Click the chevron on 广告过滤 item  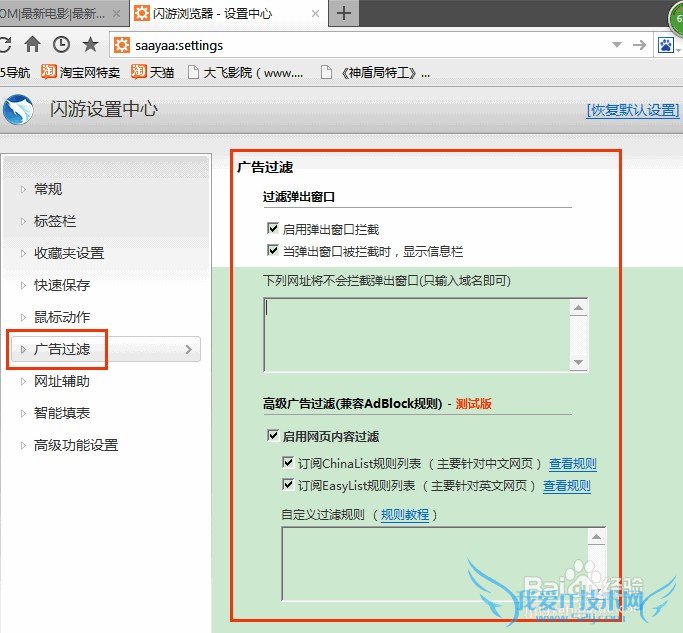click(x=189, y=349)
